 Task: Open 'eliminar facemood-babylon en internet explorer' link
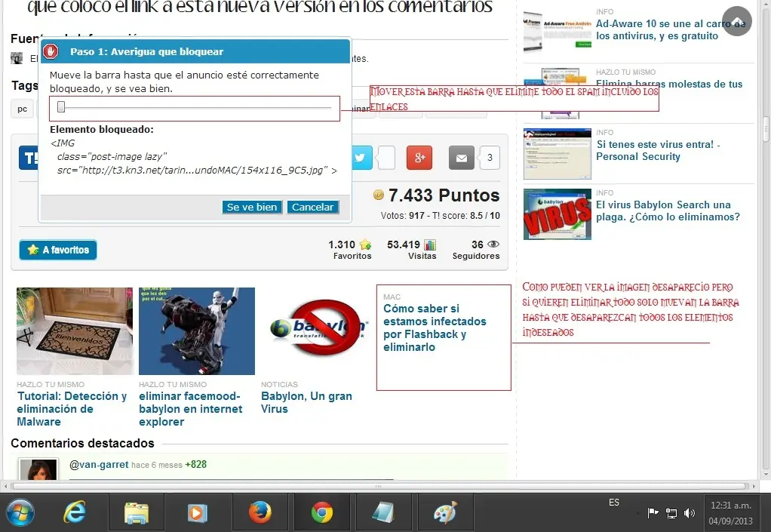click(x=190, y=408)
